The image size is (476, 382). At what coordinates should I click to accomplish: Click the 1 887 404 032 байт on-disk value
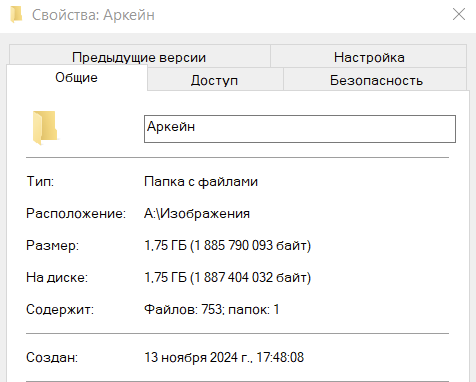[x=250, y=278]
